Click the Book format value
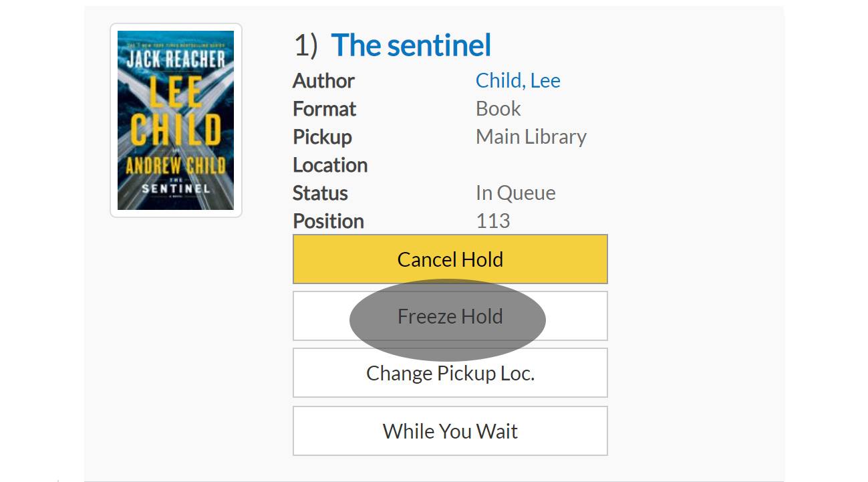This screenshot has width=868, height=482. [x=498, y=109]
